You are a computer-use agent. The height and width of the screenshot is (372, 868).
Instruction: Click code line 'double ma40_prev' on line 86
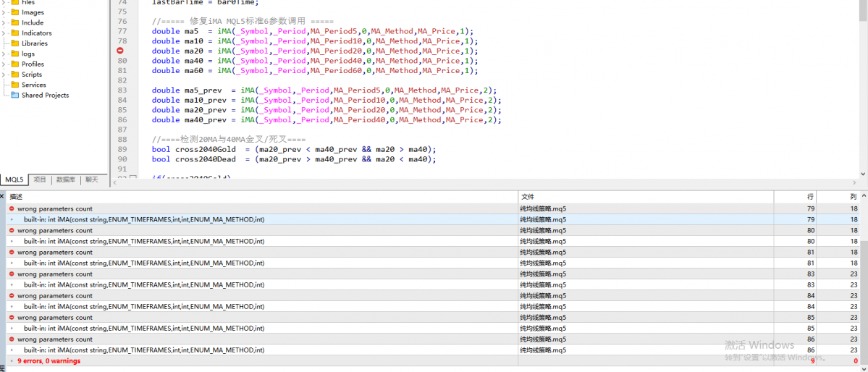[326, 120]
